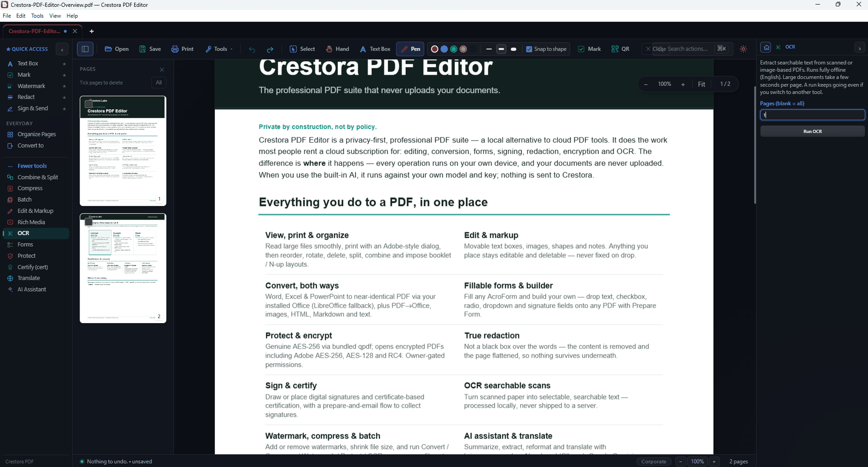
Task: Choose the Text Box tool in toolbar
Action: point(375,49)
